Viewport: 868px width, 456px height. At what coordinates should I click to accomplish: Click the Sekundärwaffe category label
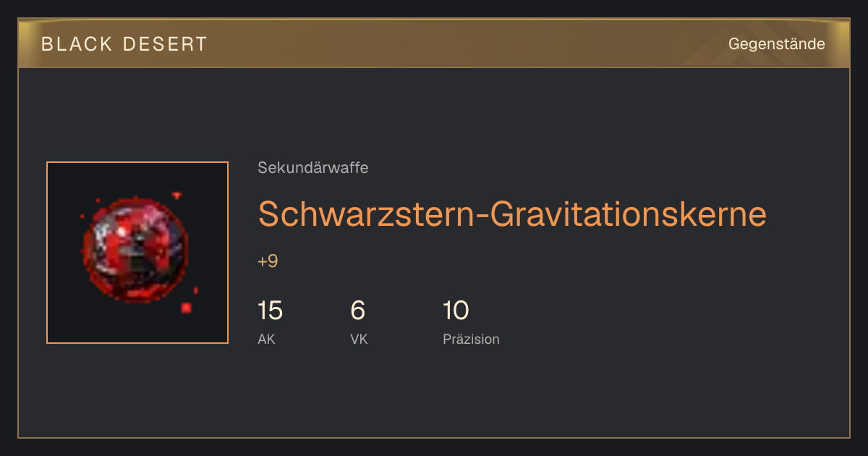(x=313, y=168)
